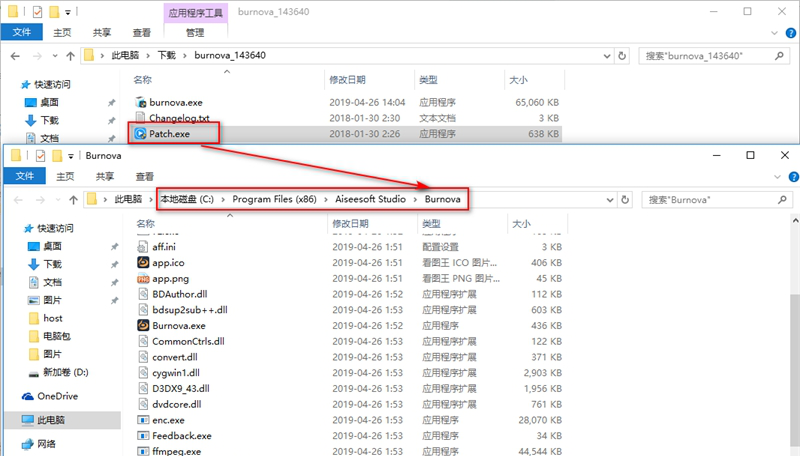Viewport: 800px width, 474px height.
Task: Click the app.png image icon
Action: (143, 278)
